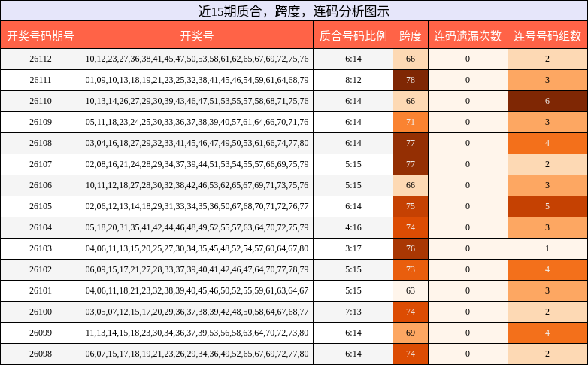Click the 开奖号码期号 column header
The height and width of the screenshot is (365, 588).
40,35
